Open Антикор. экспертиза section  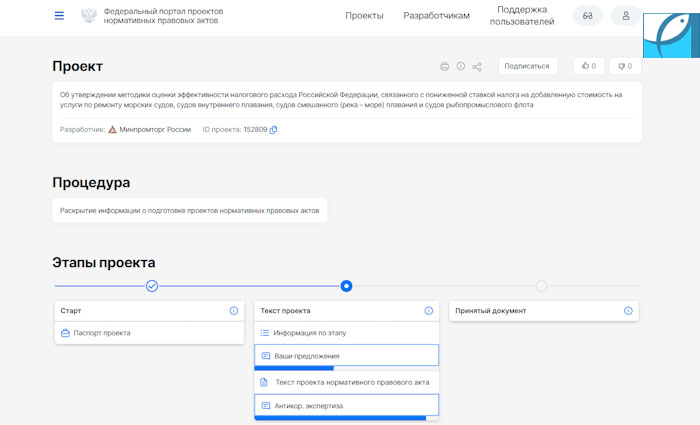(x=346, y=405)
